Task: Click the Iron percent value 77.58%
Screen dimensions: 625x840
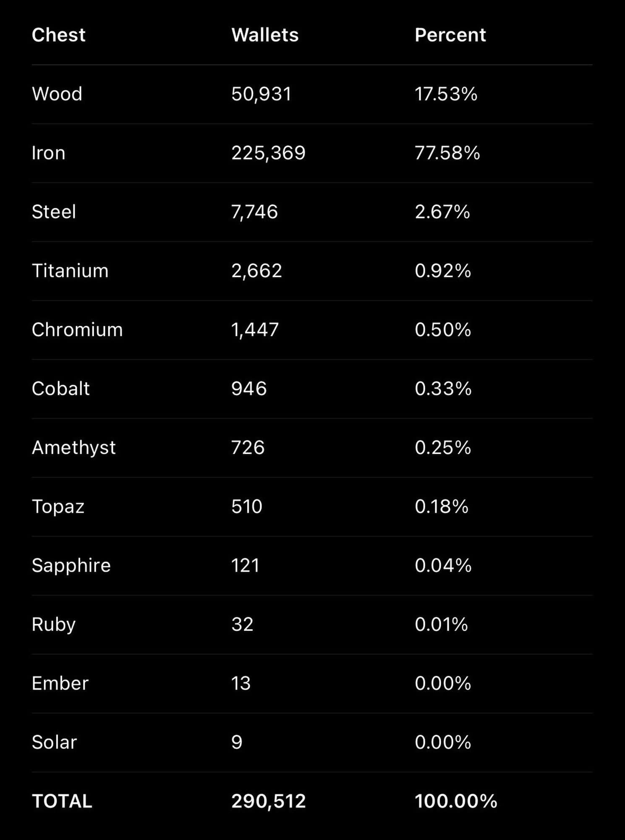Action: tap(447, 153)
